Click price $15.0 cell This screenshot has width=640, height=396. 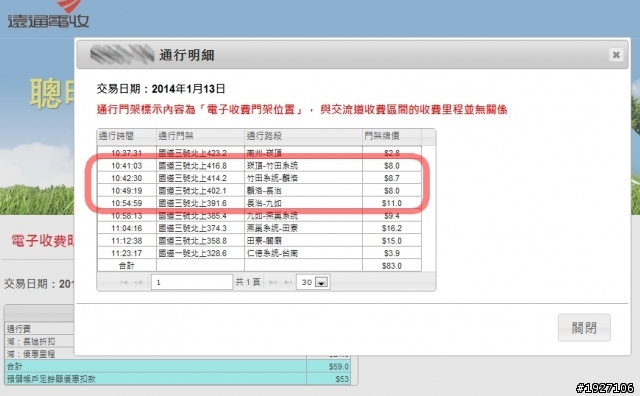pos(392,241)
